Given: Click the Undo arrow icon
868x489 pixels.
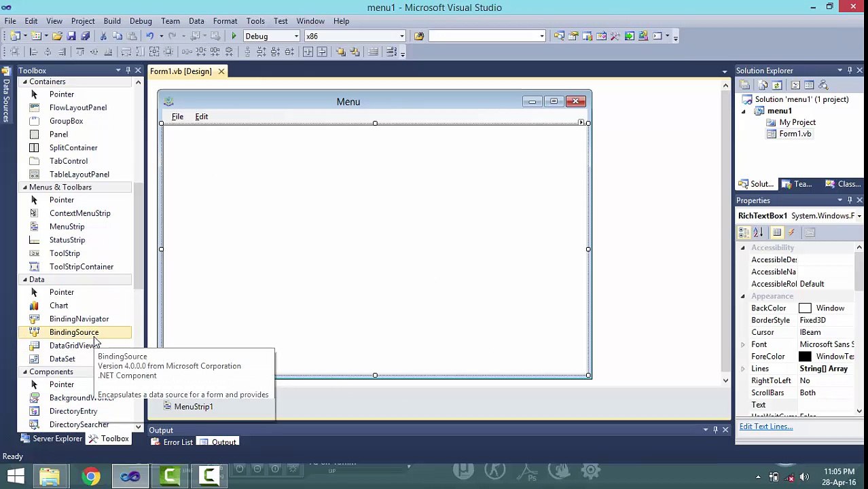Looking at the screenshot, I should pos(149,36).
